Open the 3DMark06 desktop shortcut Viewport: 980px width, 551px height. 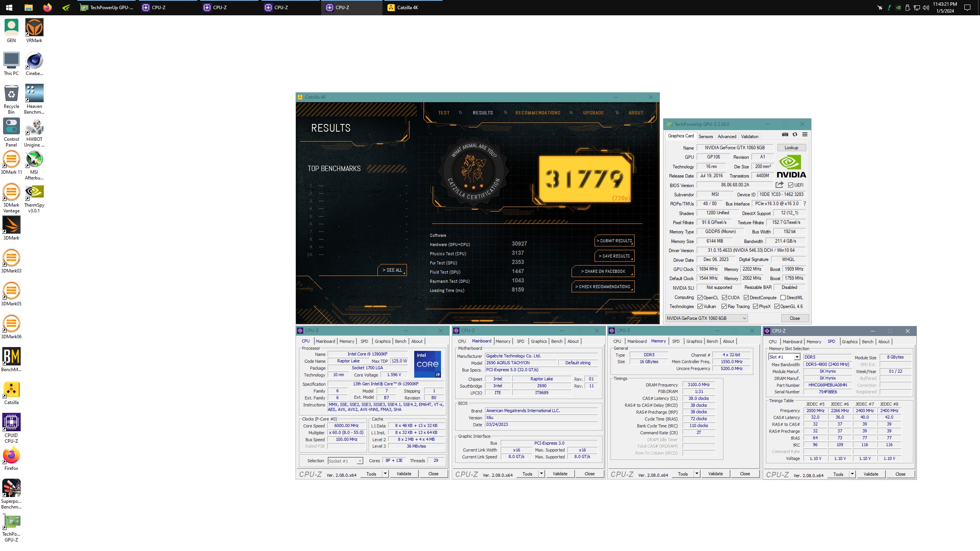[x=11, y=327]
